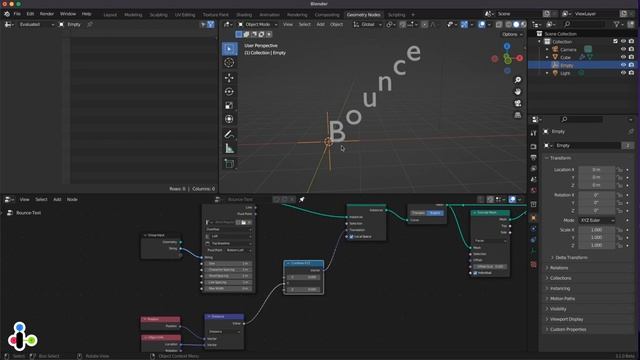Viewport: 640px width, 360px height.
Task: Open the Faces mode dropdown on Extrude Mesh node
Action: click(490, 241)
